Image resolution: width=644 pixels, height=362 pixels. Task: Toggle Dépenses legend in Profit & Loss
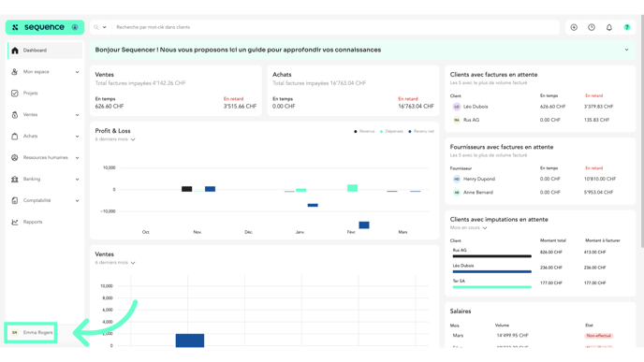click(x=391, y=131)
